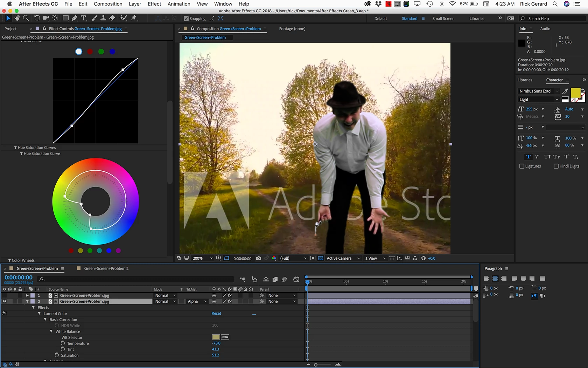Viewport: 588px width, 368px height.
Task: Toggle the Tint stopwatch
Action: click(63, 349)
